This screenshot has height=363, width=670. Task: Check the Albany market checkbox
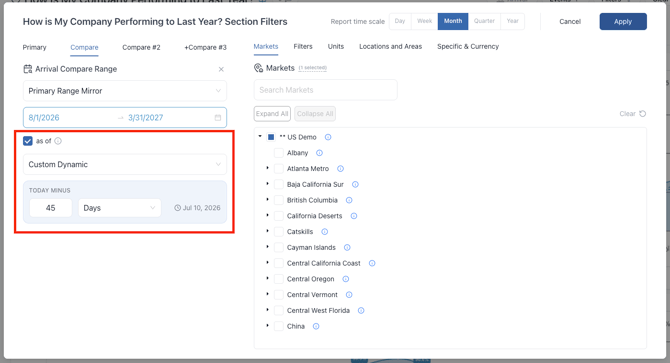point(279,153)
